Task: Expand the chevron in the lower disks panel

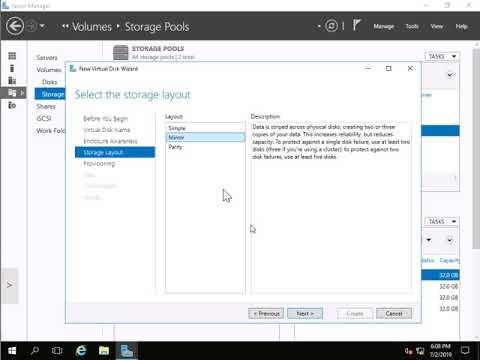Action: 450,240
